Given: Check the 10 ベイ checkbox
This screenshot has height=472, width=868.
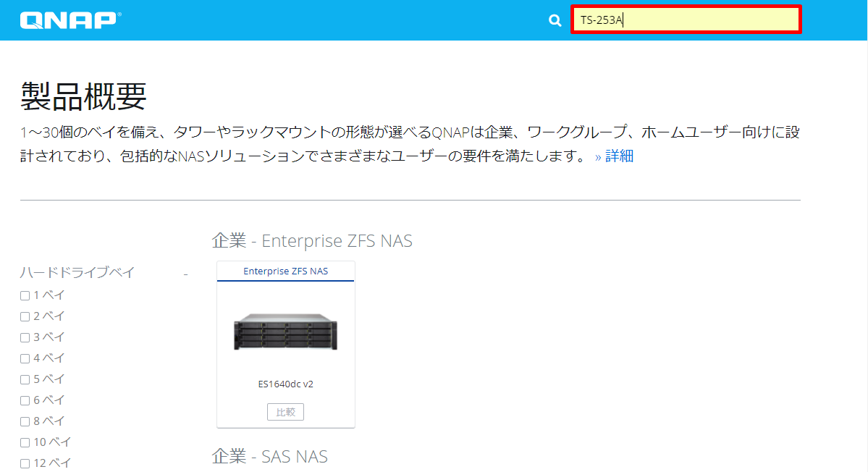Looking at the screenshot, I should [x=25, y=443].
